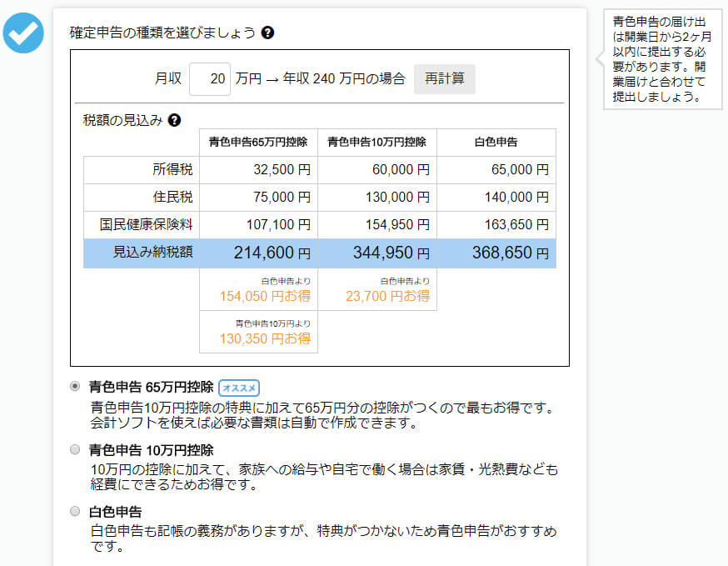Click the 154,050 円お得 savings text

tap(265, 296)
